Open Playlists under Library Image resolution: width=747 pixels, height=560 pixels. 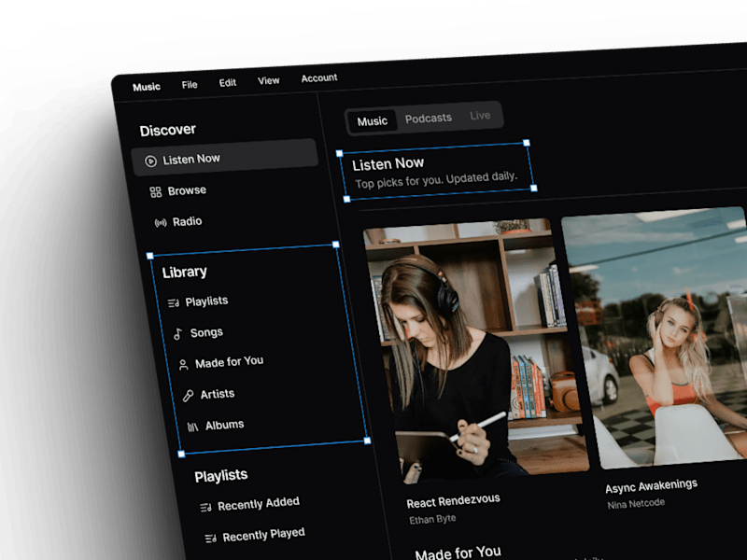206,301
